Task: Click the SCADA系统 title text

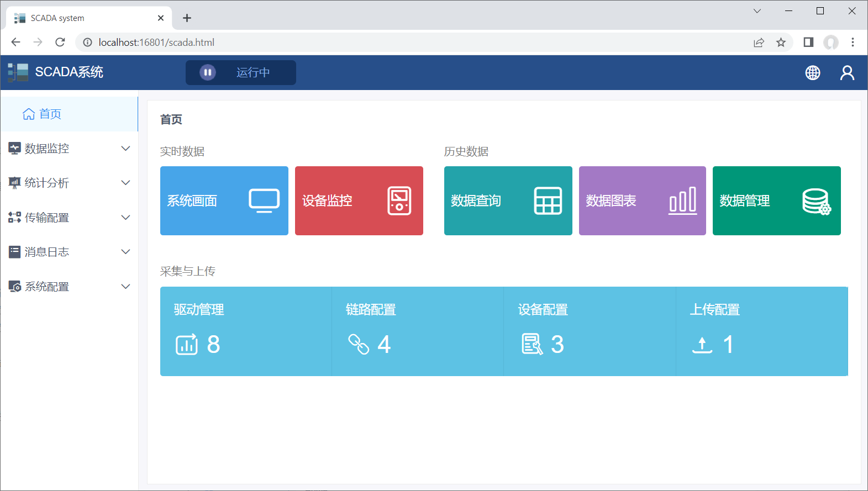Action: pyautogui.click(x=69, y=72)
